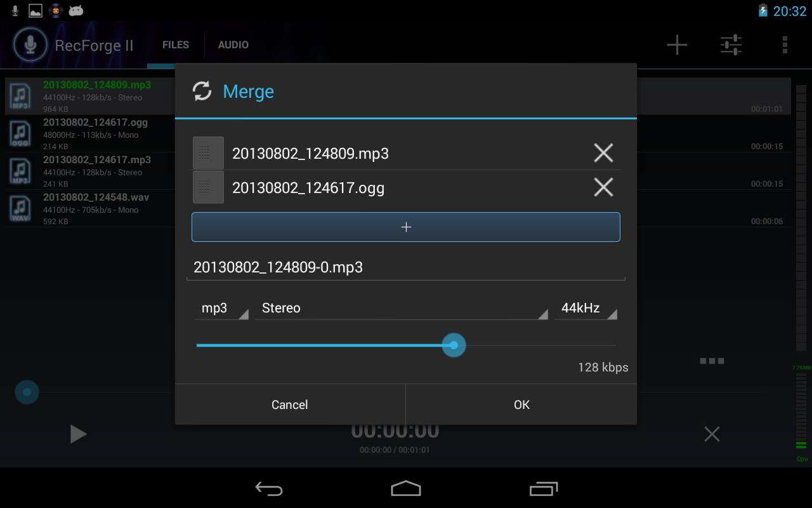Click the small recording dot indicator

point(27,392)
